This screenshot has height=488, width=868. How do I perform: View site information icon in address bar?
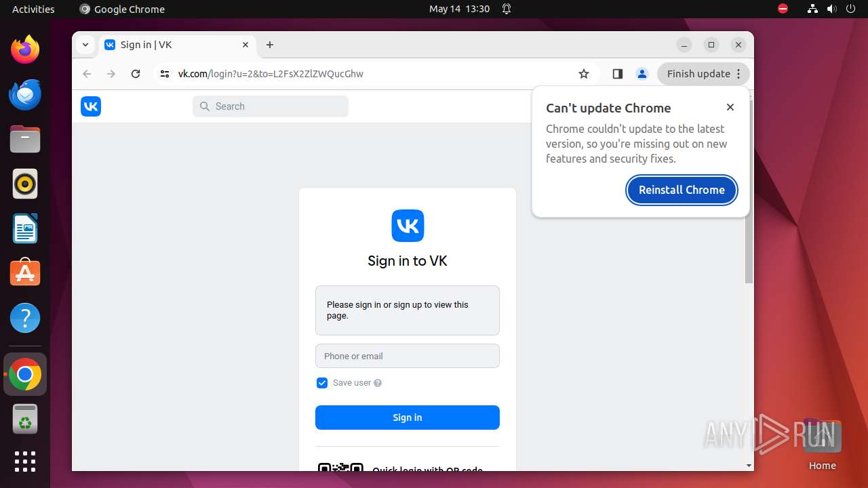[165, 74]
